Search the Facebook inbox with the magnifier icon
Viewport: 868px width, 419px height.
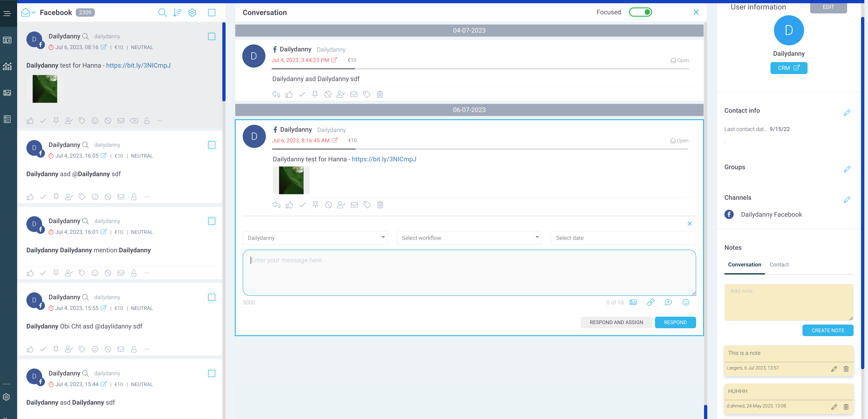(x=162, y=13)
